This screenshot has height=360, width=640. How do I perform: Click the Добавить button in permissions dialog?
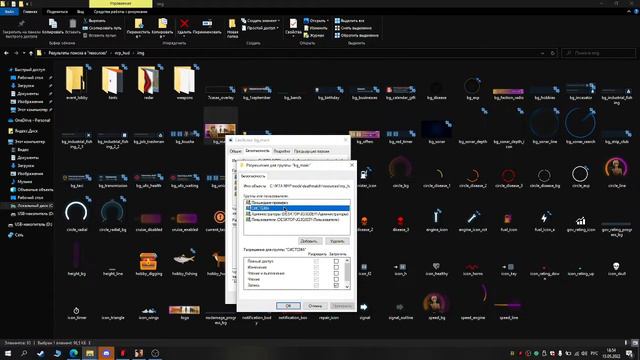309,241
